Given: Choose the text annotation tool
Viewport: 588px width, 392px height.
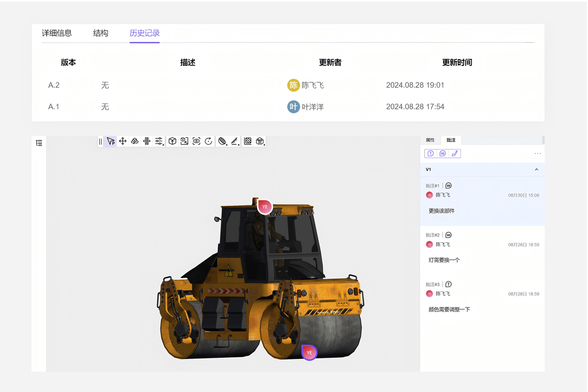Looking at the screenshot, I should coord(430,153).
